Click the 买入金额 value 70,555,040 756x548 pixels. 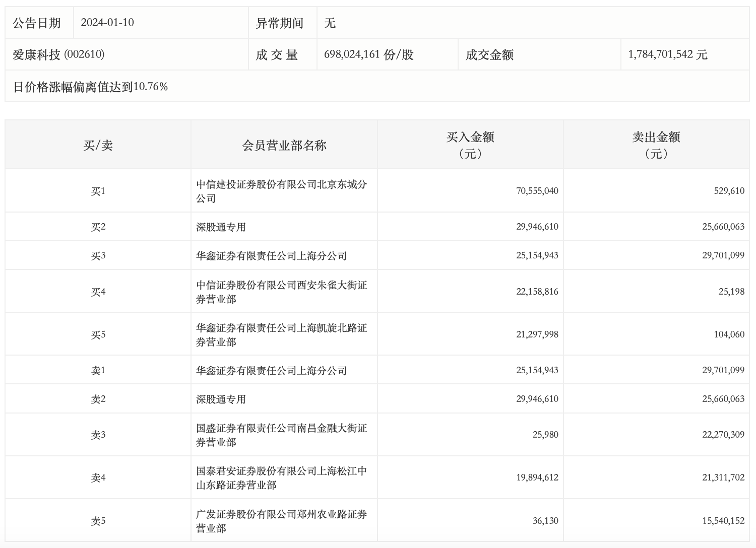click(537, 191)
